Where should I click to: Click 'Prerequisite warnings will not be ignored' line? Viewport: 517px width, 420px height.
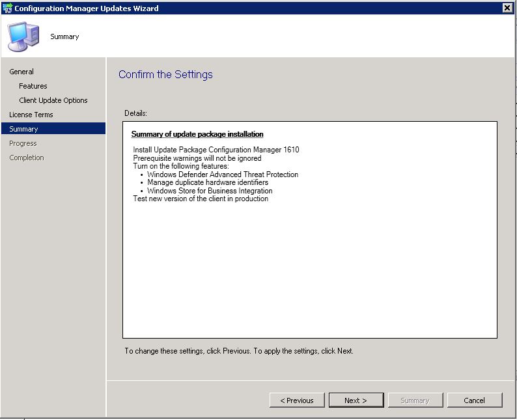tap(197, 158)
